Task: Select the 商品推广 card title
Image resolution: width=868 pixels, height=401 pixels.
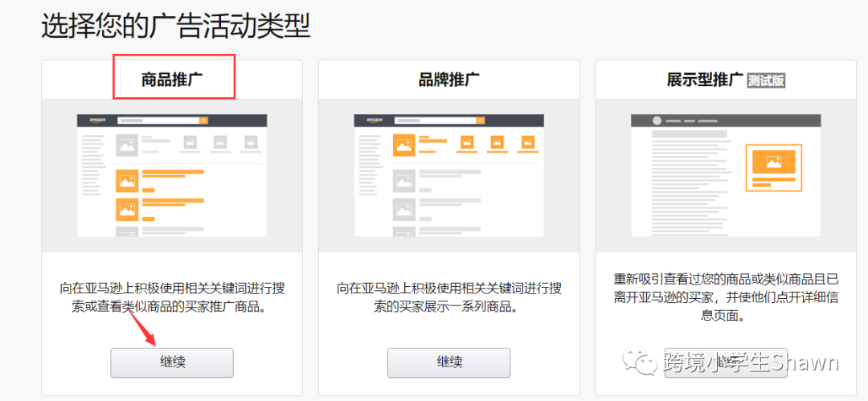Action: [x=173, y=80]
